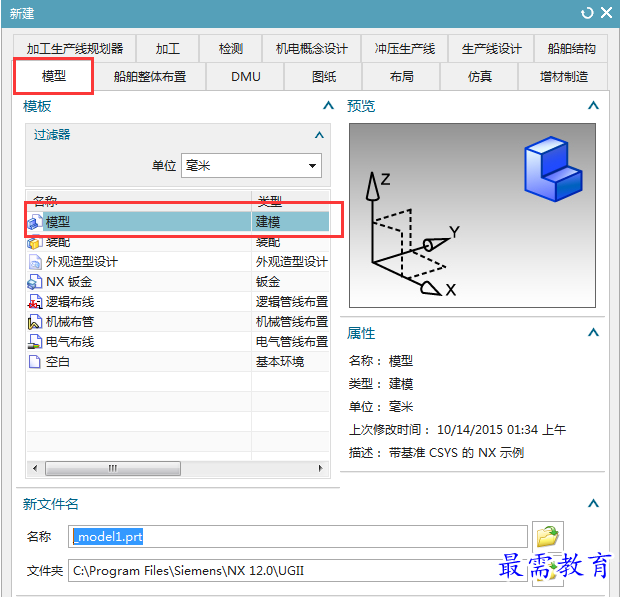Click the 文件夹 folder path field
The height and width of the screenshot is (597, 620).
click(x=298, y=571)
